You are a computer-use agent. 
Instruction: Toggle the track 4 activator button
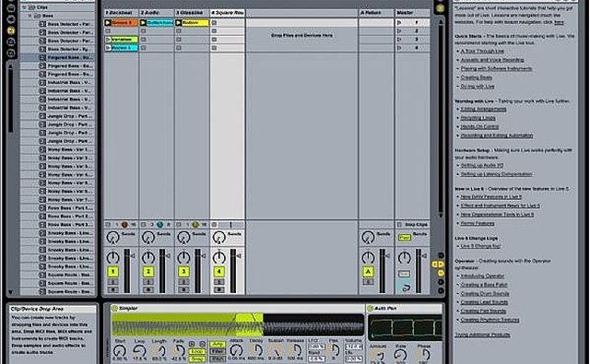(x=219, y=272)
